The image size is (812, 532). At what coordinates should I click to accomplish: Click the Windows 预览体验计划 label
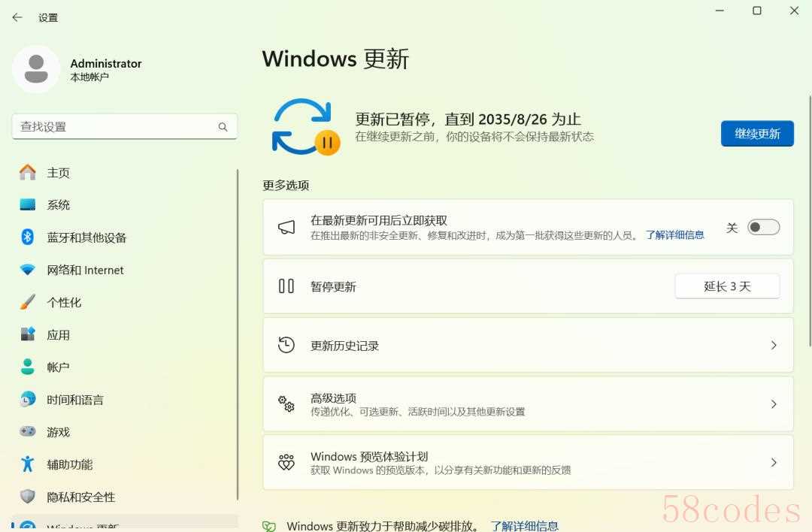[x=368, y=456]
